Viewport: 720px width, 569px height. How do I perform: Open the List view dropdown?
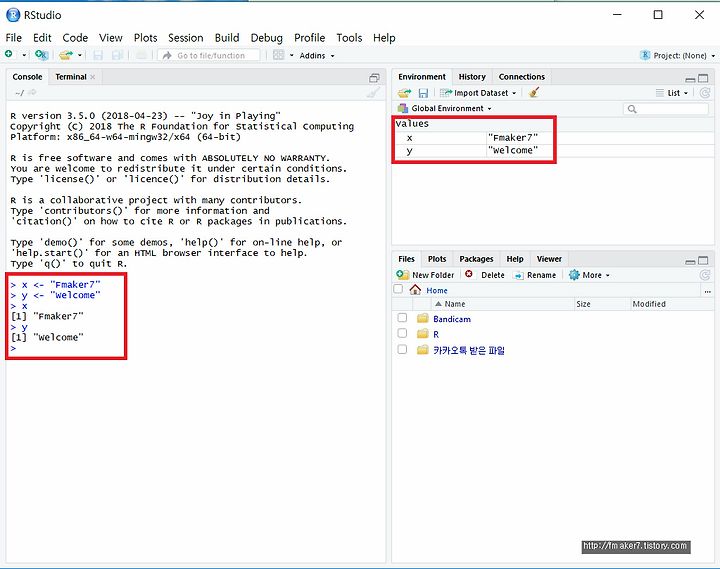coord(672,93)
